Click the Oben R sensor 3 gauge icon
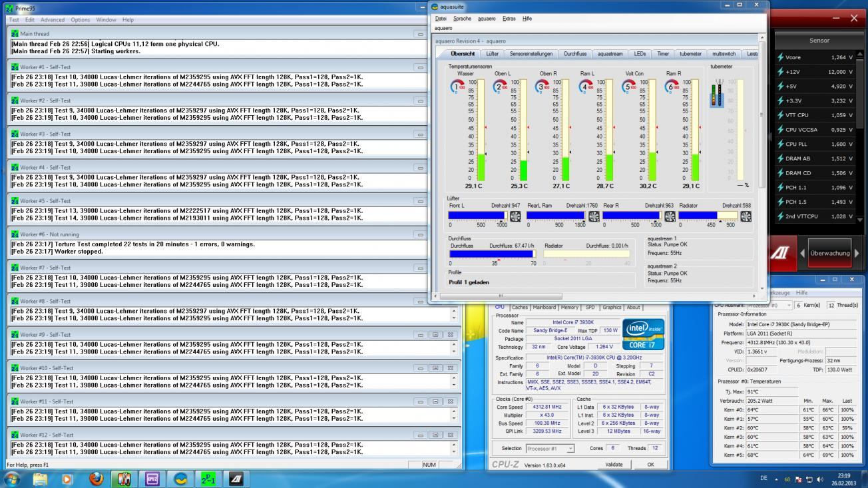The width and height of the screenshot is (868, 488). (542, 86)
